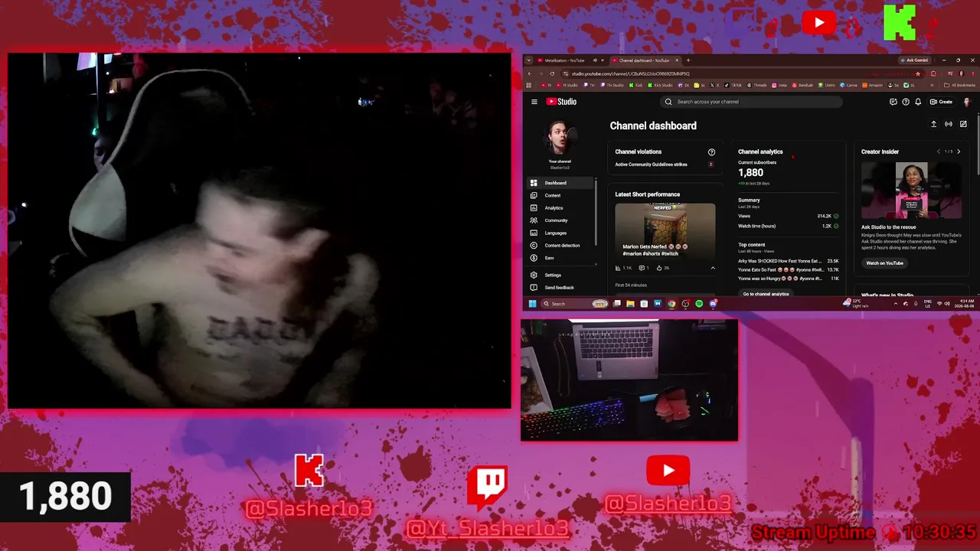Open the Yonna Eats So Fast row
Image resolution: width=980 pixels, height=551 pixels.
coord(788,270)
